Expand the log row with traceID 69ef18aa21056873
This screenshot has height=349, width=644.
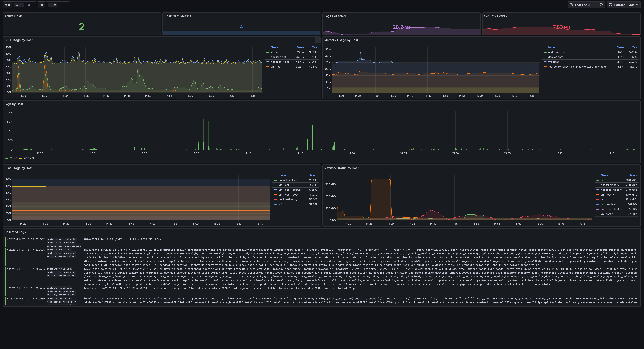7,299
